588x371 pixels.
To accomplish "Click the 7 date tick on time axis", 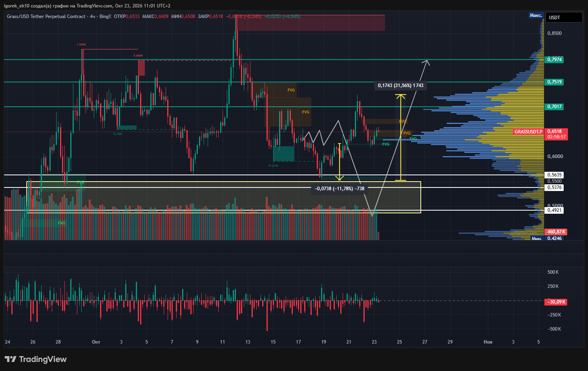I will [x=172, y=342].
